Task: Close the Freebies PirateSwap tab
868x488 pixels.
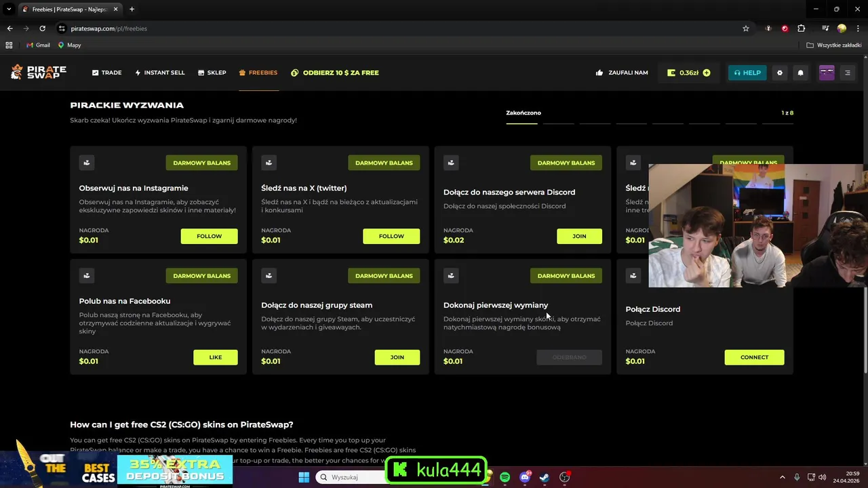Action: [x=117, y=9]
